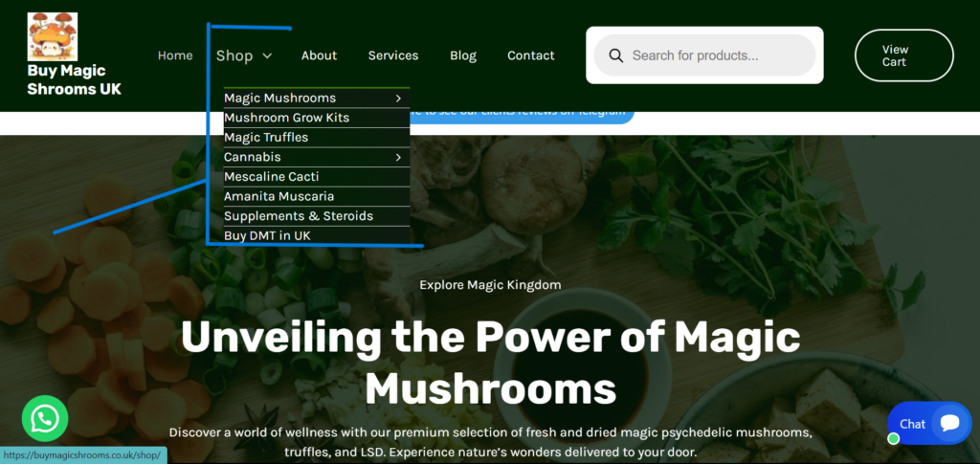The image size is (980, 464).
Task: Navigate to the Services page
Action: pos(393,55)
